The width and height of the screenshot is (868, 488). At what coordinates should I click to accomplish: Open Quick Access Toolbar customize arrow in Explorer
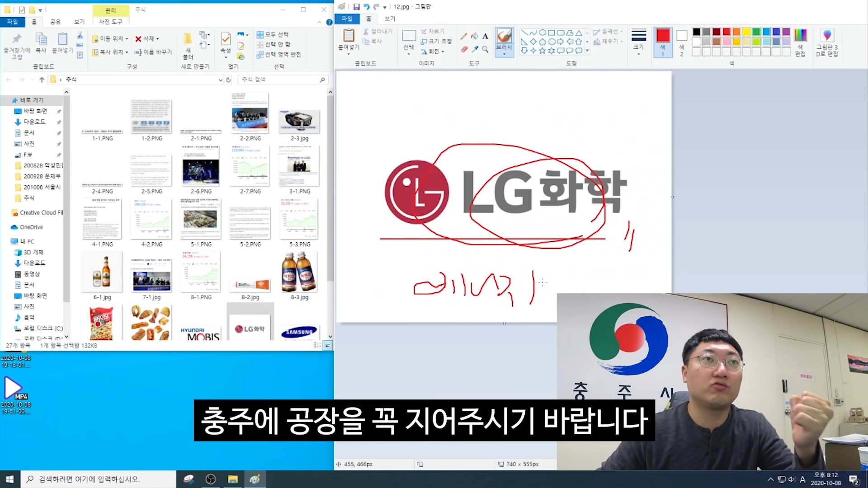40,10
